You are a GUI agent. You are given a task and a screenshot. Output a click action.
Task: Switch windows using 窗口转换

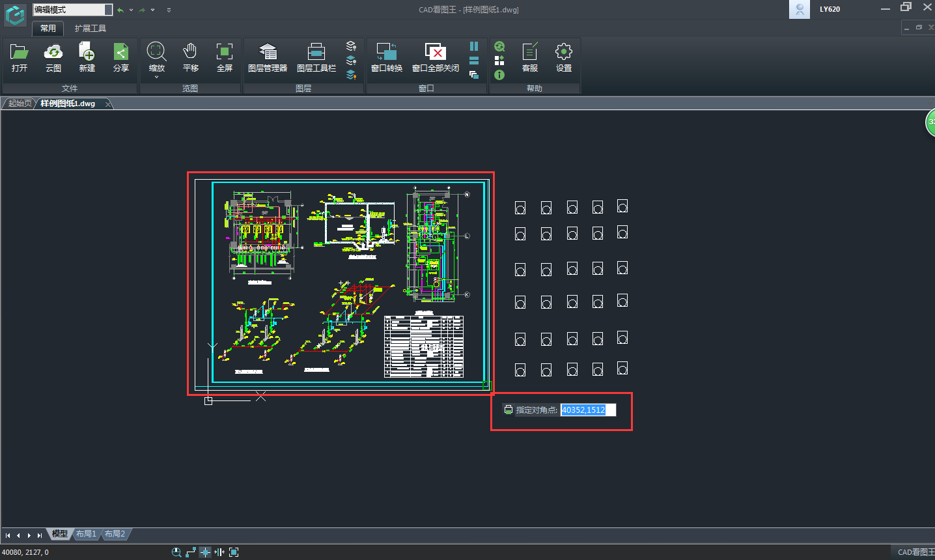click(x=387, y=57)
